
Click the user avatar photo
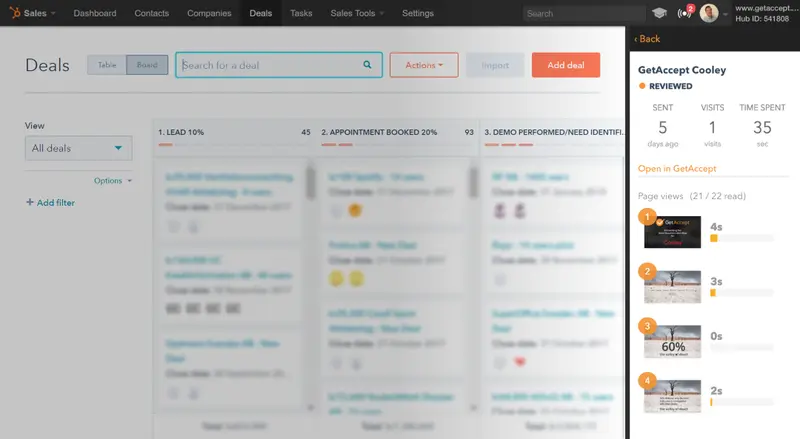pos(709,13)
